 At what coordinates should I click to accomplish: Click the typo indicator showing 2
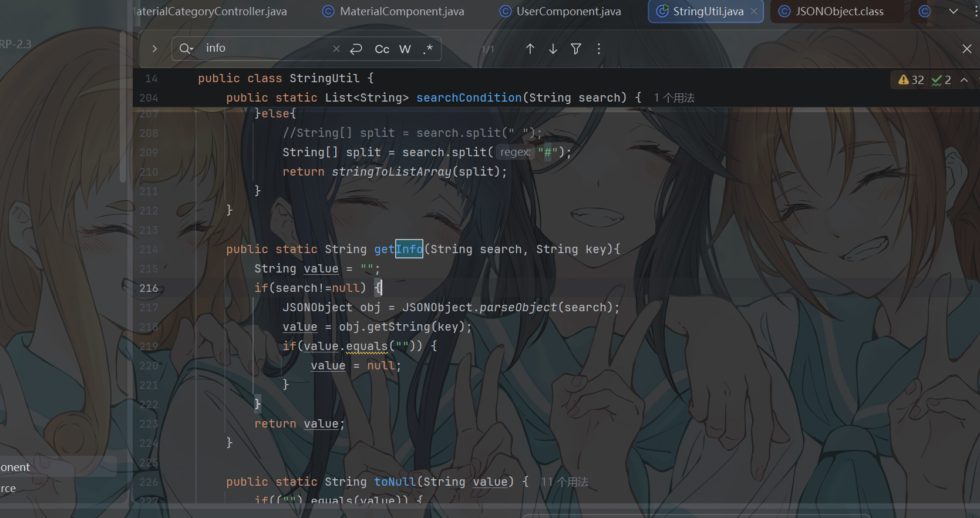coord(941,80)
